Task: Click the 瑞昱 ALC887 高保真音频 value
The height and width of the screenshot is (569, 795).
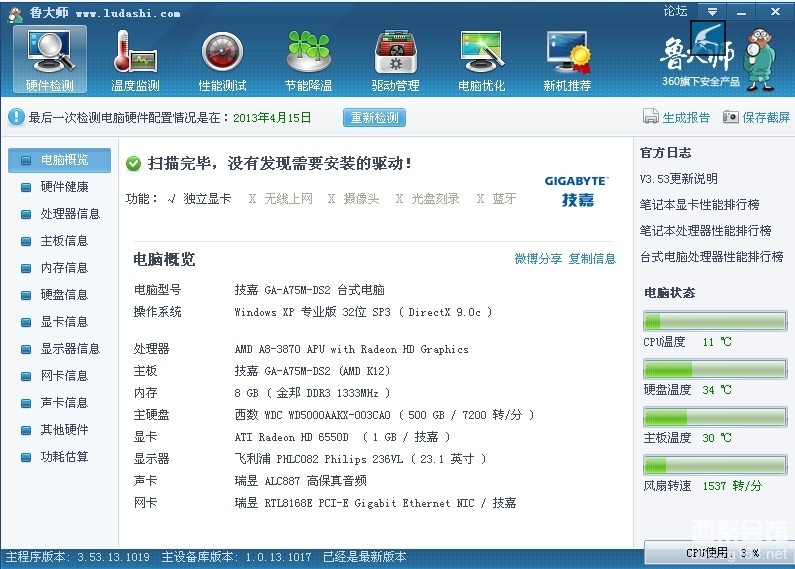Action: coord(300,481)
